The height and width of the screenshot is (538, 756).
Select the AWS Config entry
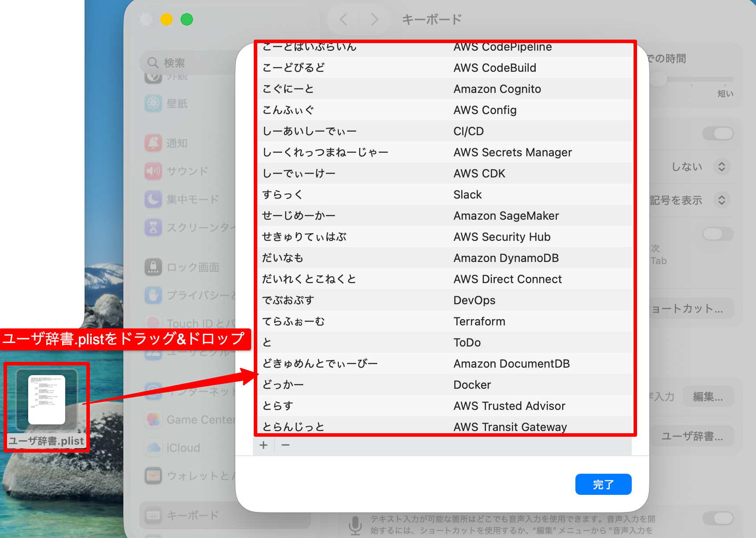(x=445, y=110)
